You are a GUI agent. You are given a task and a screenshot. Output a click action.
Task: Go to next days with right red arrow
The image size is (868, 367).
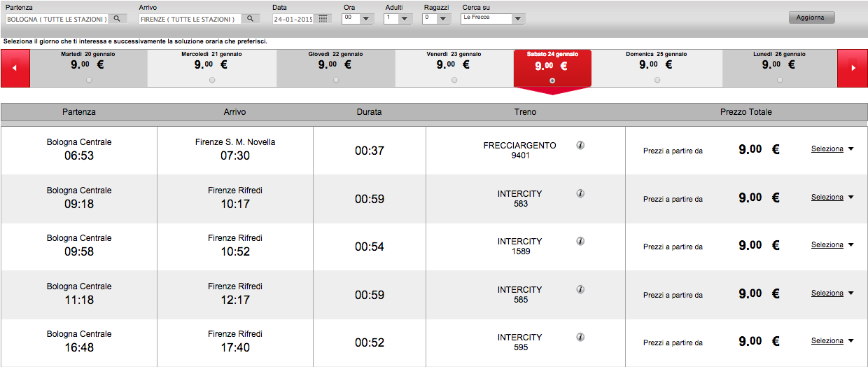(x=853, y=68)
